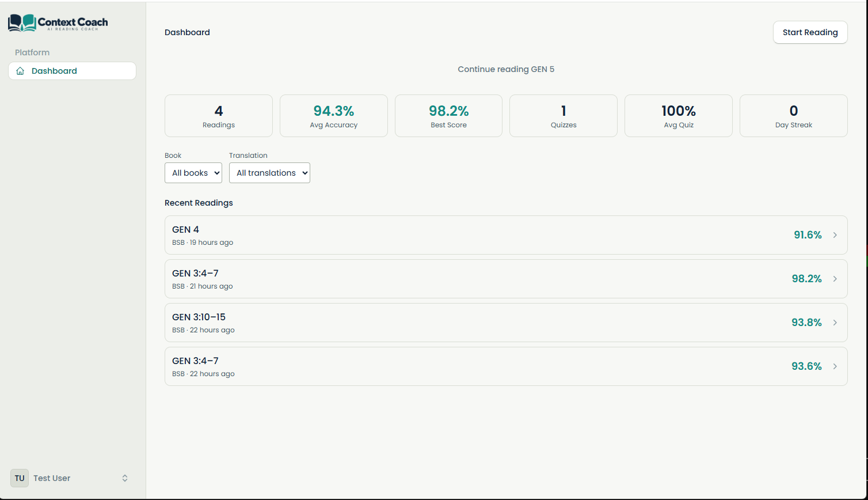Click the chevron on the GEN 4 row
Viewport: 868px width, 500px height.
click(x=835, y=235)
